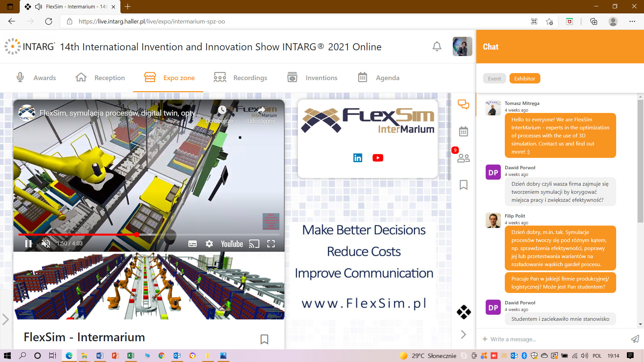Switch chat to Event

[x=494, y=78]
